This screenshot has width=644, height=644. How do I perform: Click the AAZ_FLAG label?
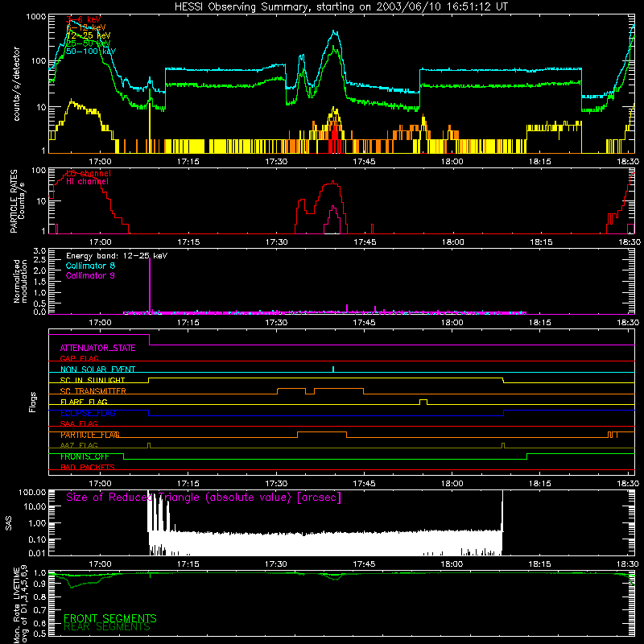(79, 445)
